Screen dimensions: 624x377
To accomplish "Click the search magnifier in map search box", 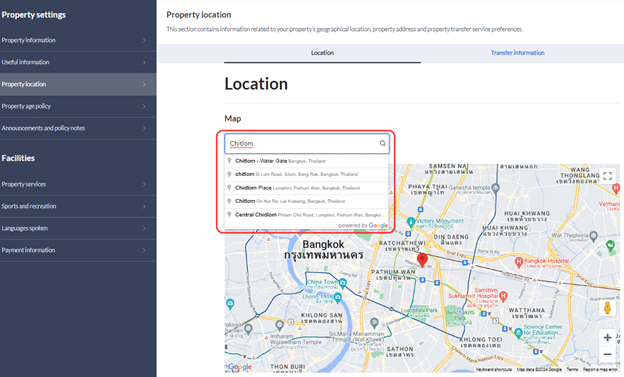I will [382, 143].
